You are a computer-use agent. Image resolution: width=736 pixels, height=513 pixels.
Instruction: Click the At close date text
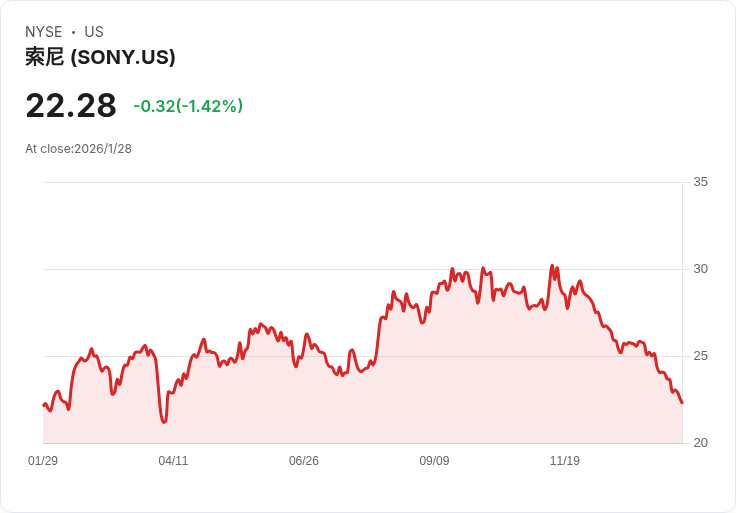coord(78,149)
